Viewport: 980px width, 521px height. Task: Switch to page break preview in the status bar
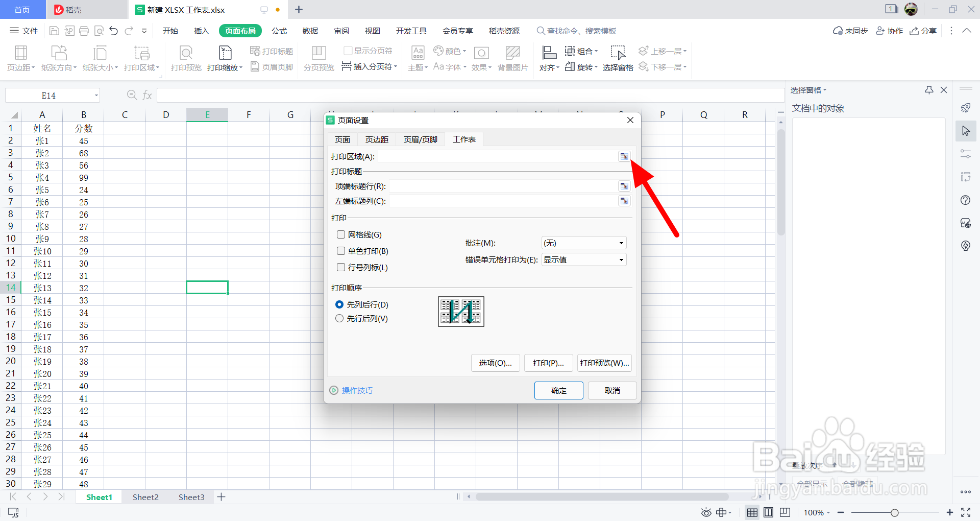785,512
